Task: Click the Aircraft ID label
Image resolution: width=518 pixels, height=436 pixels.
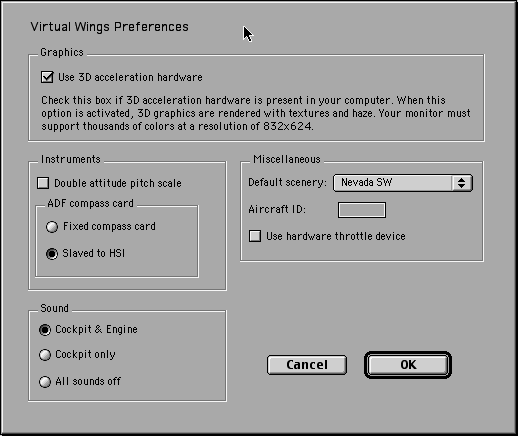Action: pos(277,209)
